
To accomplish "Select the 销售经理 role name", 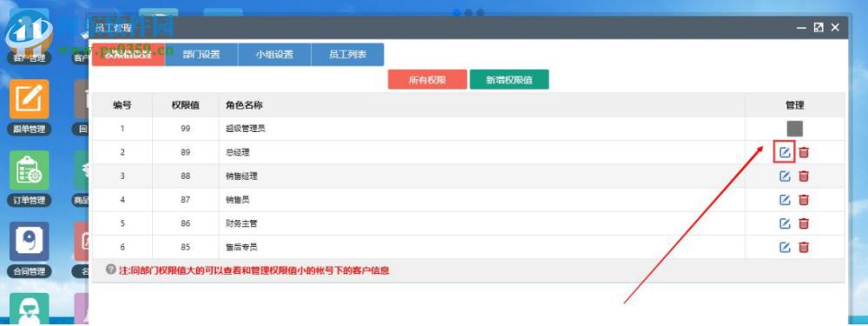I will [x=241, y=176].
